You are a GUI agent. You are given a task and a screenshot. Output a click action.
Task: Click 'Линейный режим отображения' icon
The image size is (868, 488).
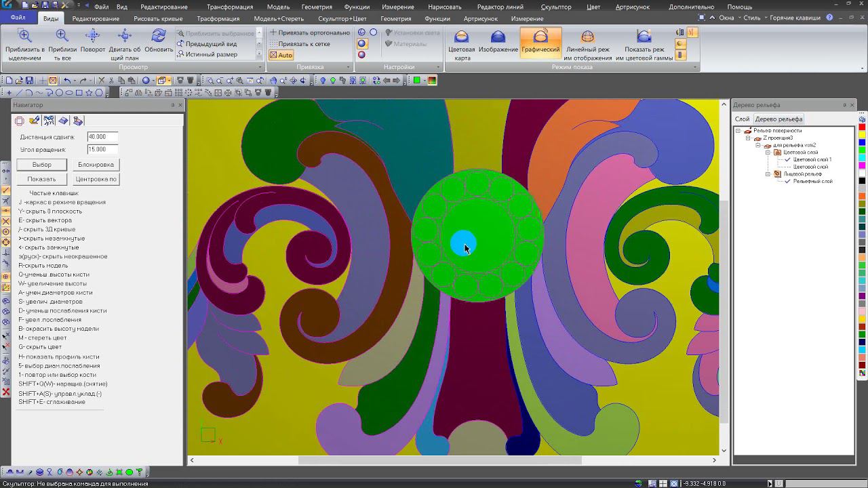pos(588,38)
